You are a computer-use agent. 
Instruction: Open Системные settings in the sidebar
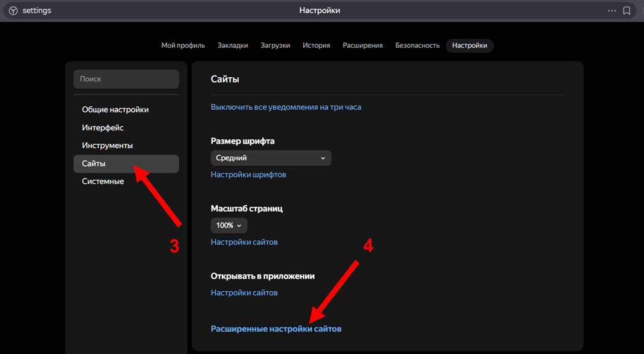coord(103,182)
